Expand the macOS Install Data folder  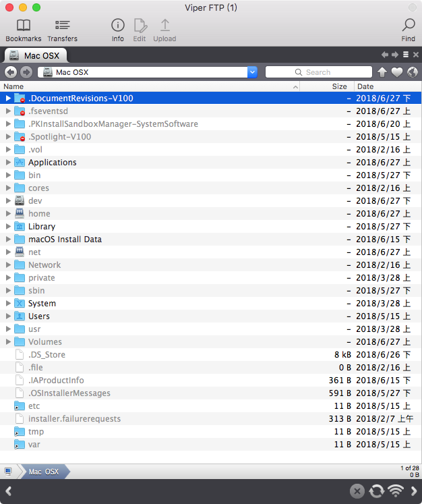8,239
